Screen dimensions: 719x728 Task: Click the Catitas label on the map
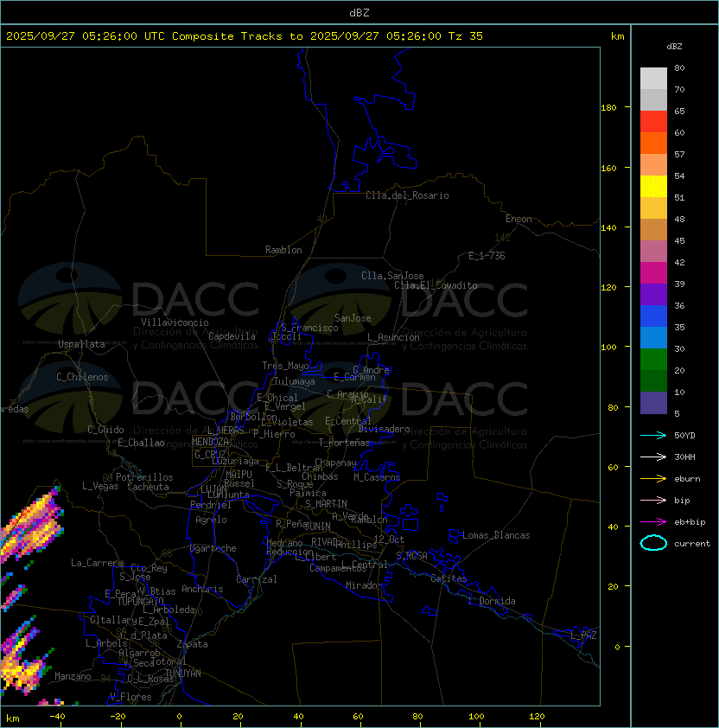pyautogui.click(x=449, y=578)
